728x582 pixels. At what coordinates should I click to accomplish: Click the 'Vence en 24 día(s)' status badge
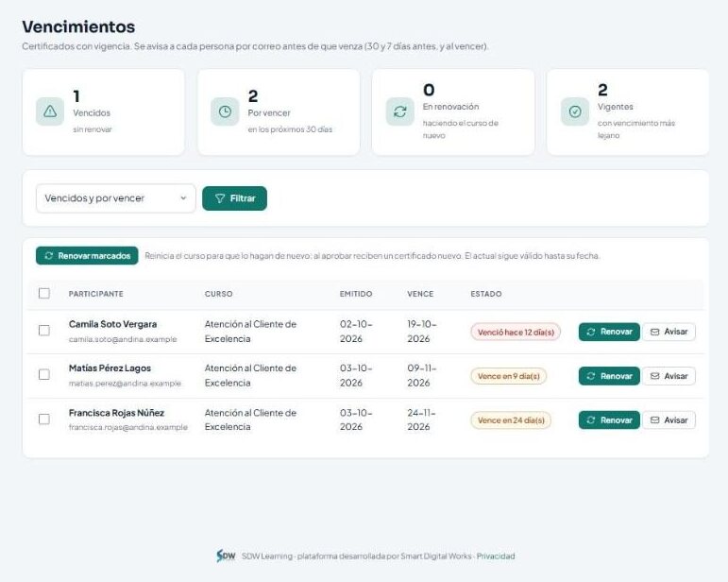511,420
